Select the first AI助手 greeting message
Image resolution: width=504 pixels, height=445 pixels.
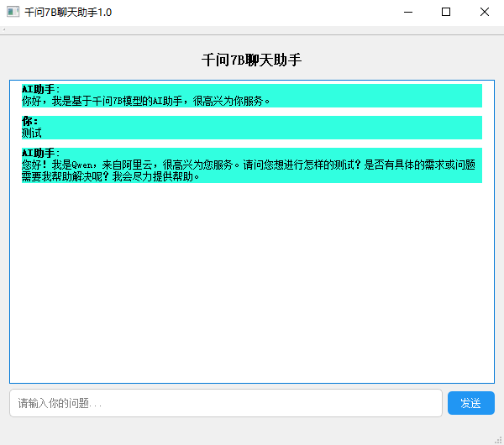pyautogui.click(x=252, y=96)
